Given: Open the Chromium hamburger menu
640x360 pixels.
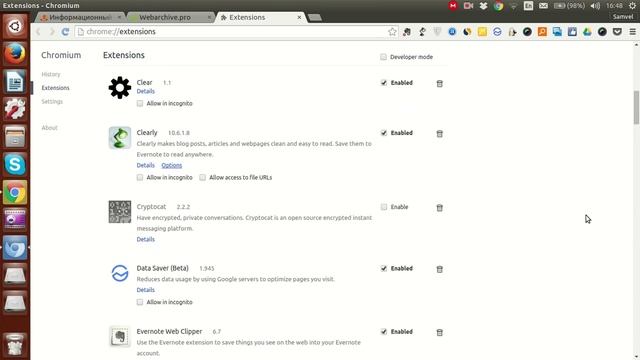Looking at the screenshot, I should click(x=632, y=31).
